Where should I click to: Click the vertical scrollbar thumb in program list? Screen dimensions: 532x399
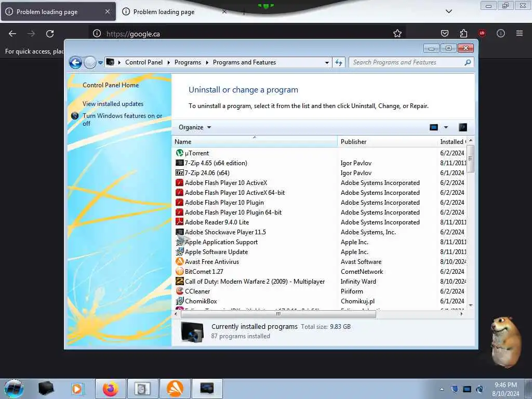click(x=470, y=159)
